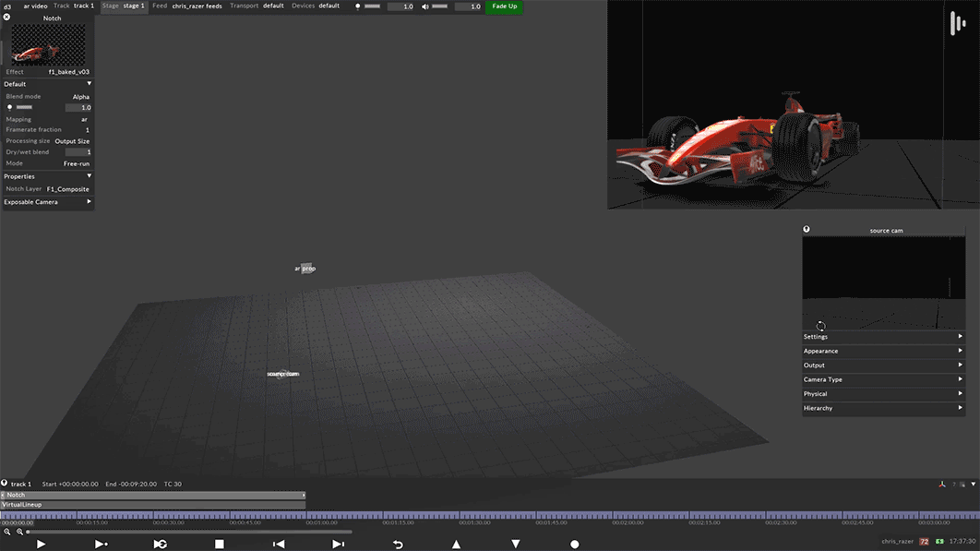Expand the Physical section of source cam

coord(883,394)
